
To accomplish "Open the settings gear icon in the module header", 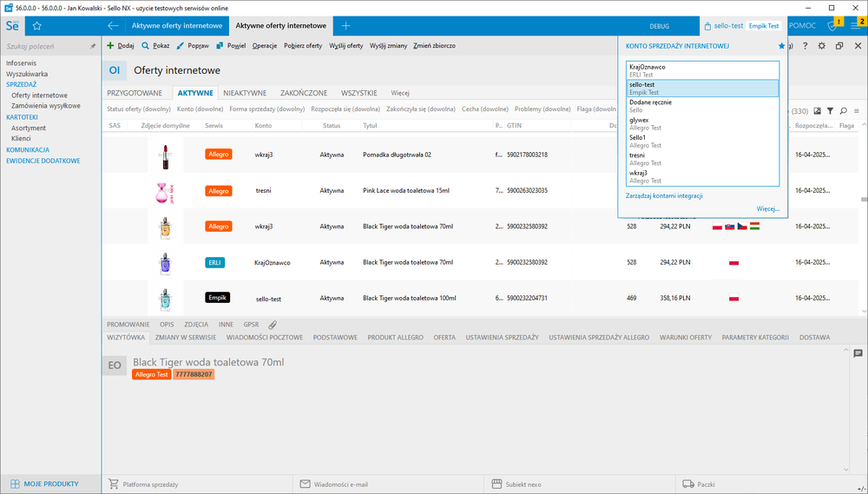I will [822, 46].
